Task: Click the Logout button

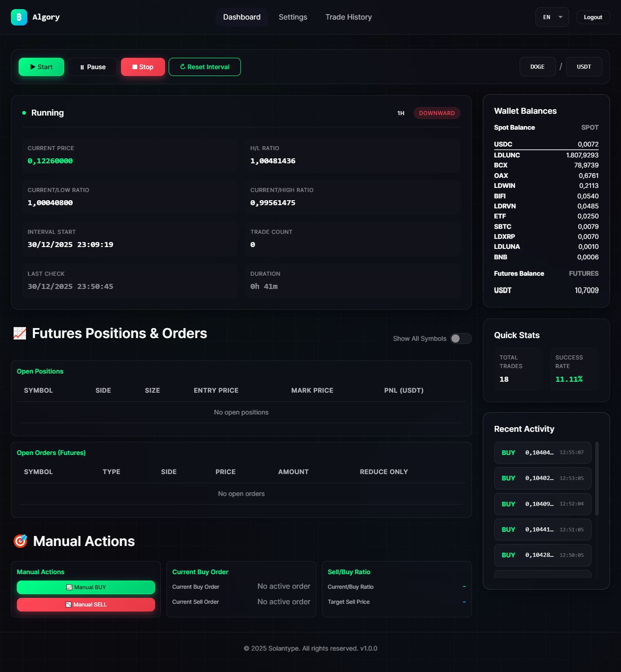Action: click(593, 17)
